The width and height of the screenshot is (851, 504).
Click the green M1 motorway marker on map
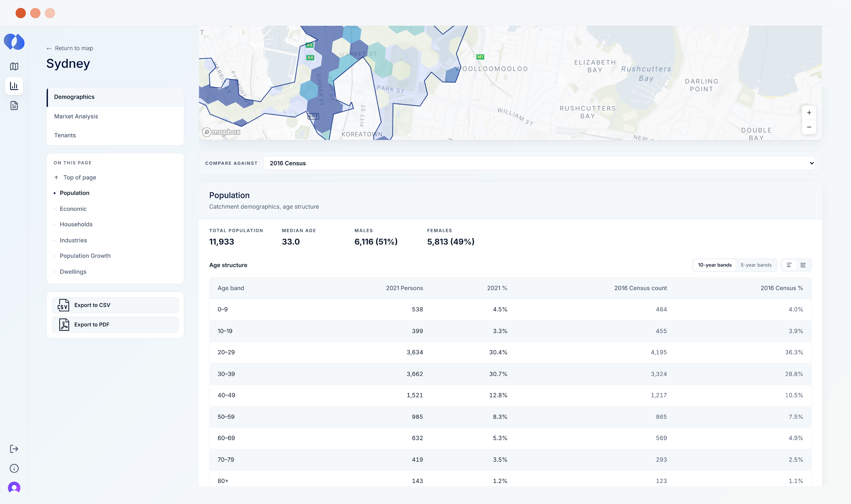point(480,57)
